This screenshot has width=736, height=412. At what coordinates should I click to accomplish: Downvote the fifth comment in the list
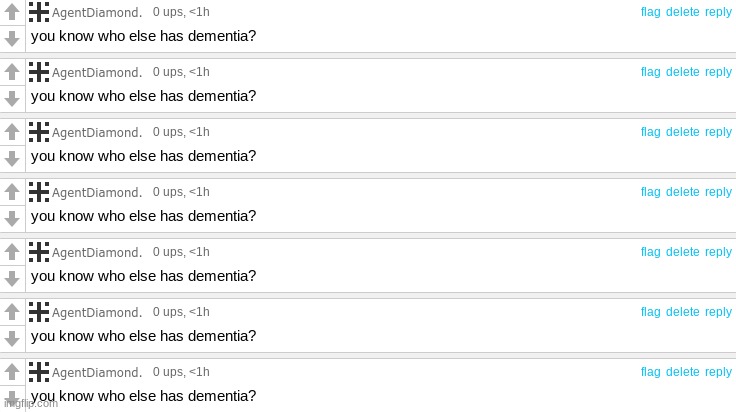tap(12, 279)
